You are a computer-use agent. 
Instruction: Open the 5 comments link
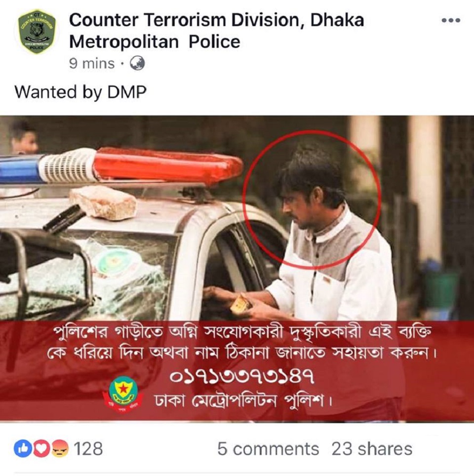click(268, 449)
